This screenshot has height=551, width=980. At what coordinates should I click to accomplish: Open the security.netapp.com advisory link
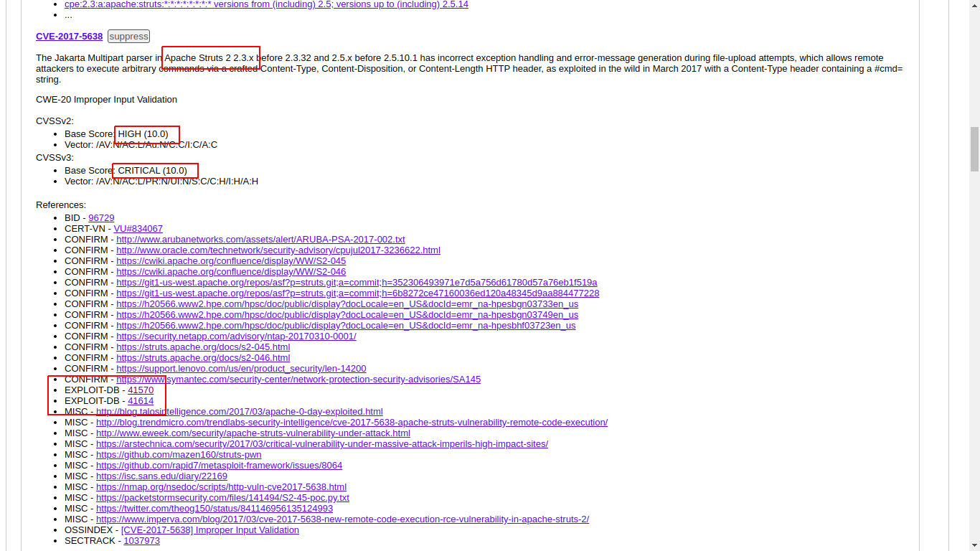[236, 336]
